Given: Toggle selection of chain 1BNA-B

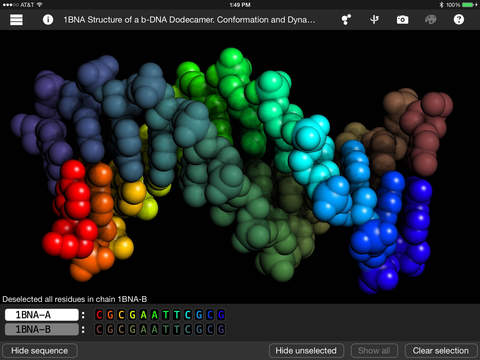Looking at the screenshot, I should 42,330.
